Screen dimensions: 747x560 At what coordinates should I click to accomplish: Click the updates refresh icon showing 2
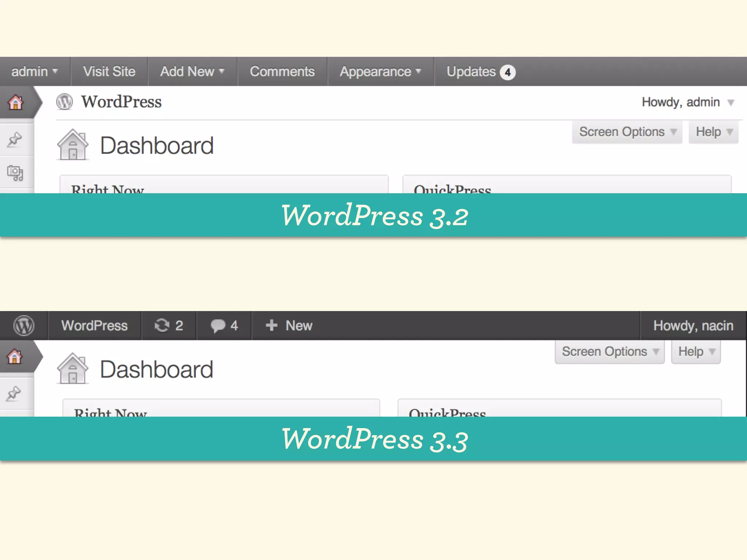169,326
